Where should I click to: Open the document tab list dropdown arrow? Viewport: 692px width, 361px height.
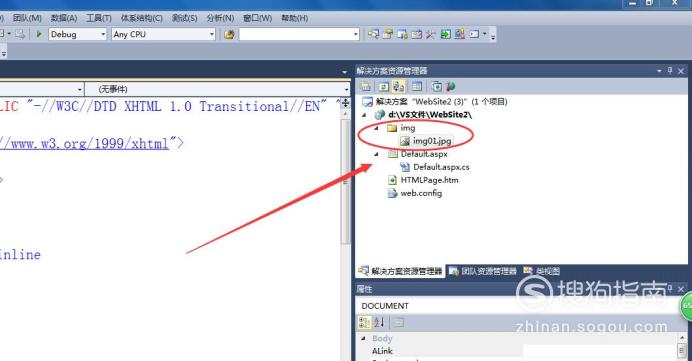coord(344,71)
